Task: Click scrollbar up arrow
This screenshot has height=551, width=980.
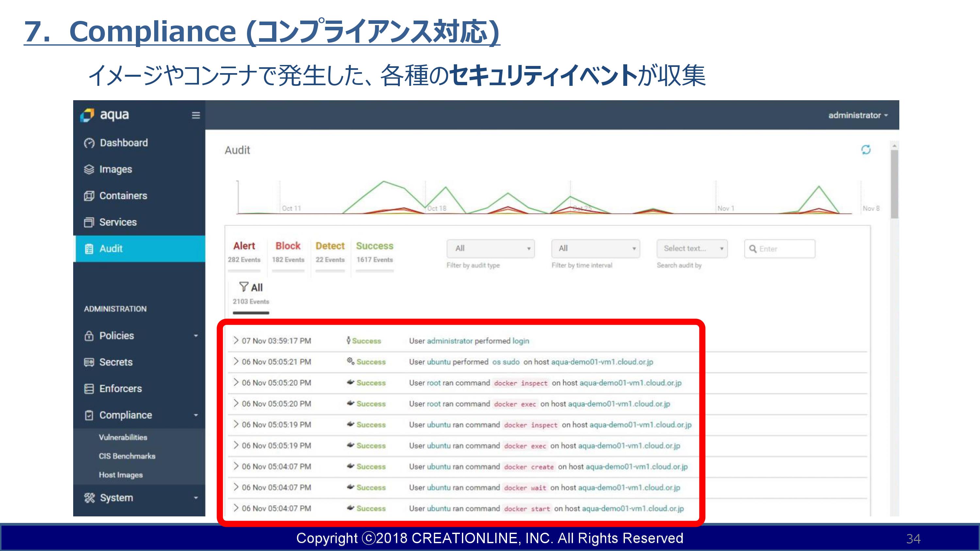Action: pyautogui.click(x=894, y=146)
